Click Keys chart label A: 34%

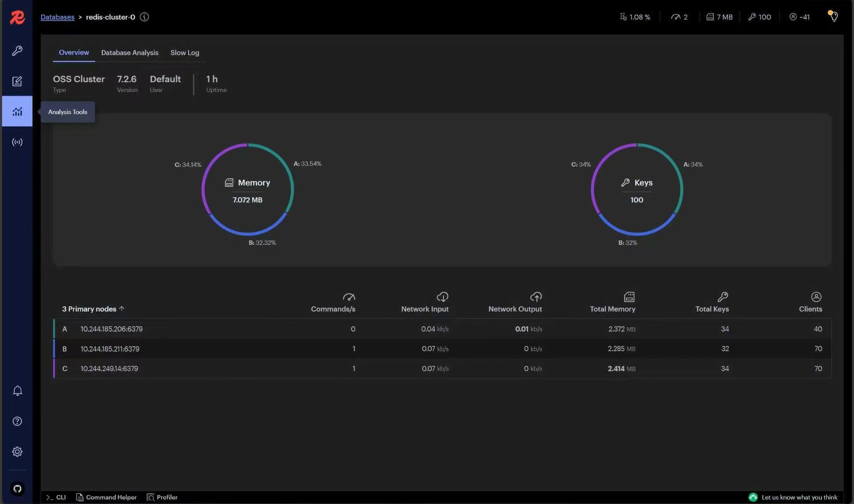(x=693, y=164)
